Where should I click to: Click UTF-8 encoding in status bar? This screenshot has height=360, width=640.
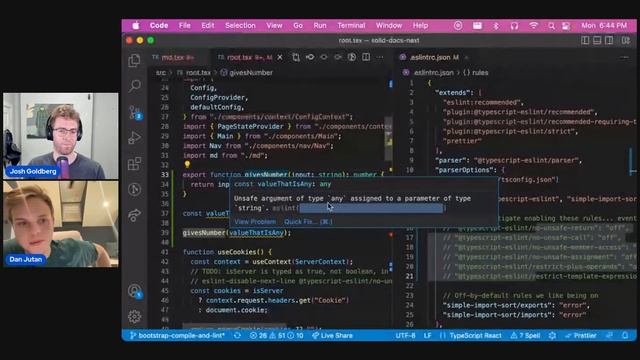tap(405, 336)
